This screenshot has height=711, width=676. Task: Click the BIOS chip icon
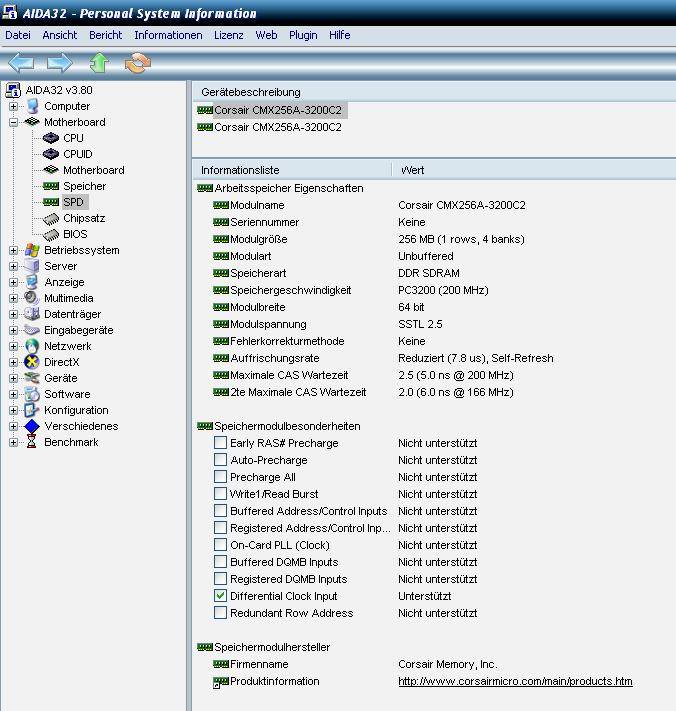51,234
